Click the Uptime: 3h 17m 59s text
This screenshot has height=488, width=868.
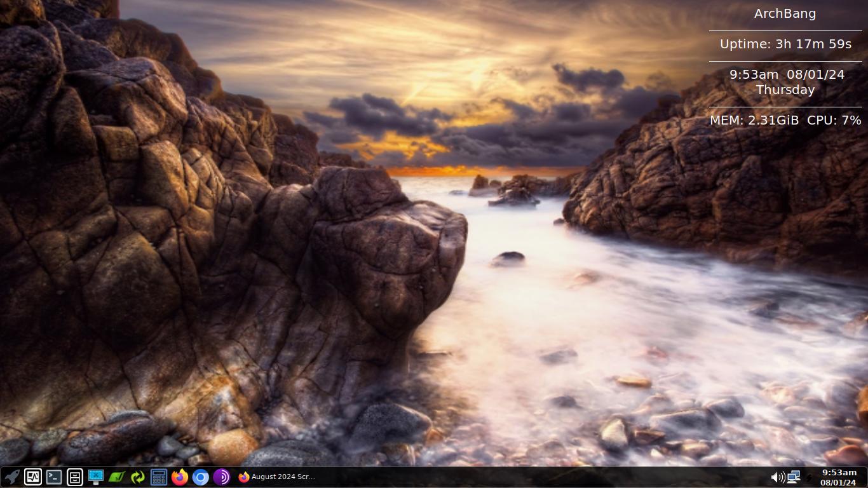pos(785,44)
